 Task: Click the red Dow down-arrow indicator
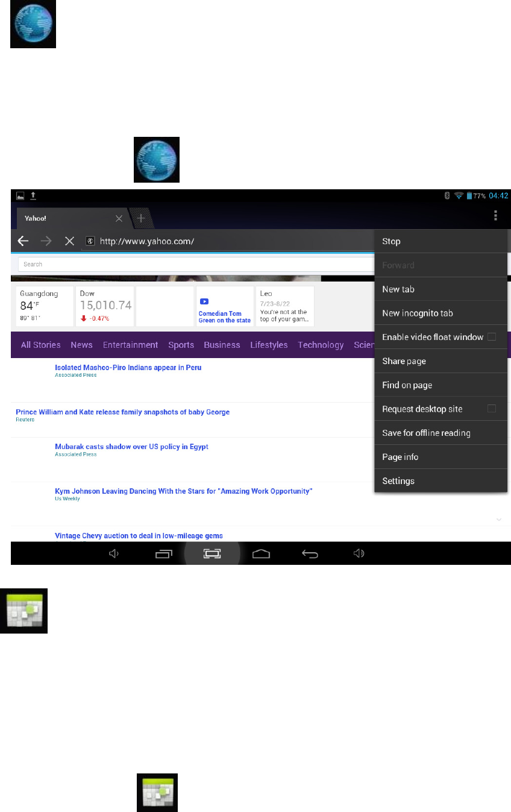click(x=83, y=318)
